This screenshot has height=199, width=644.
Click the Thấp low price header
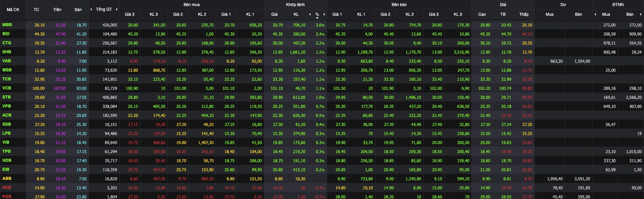click(x=524, y=14)
